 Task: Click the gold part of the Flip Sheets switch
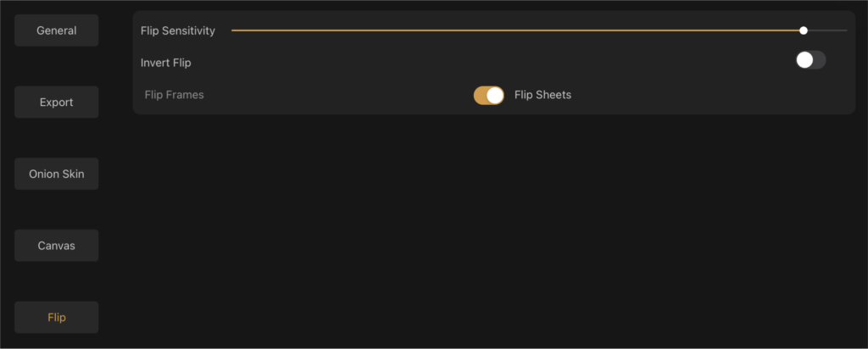480,95
